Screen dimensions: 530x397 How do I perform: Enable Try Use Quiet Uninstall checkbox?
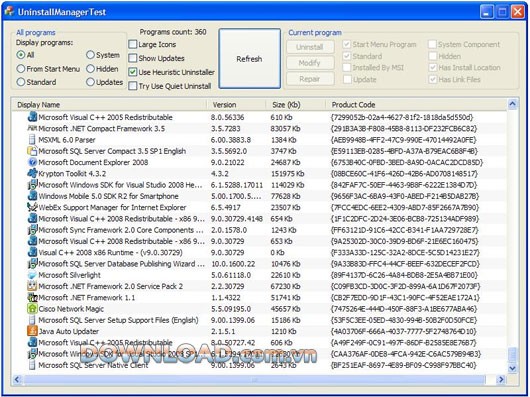133,86
